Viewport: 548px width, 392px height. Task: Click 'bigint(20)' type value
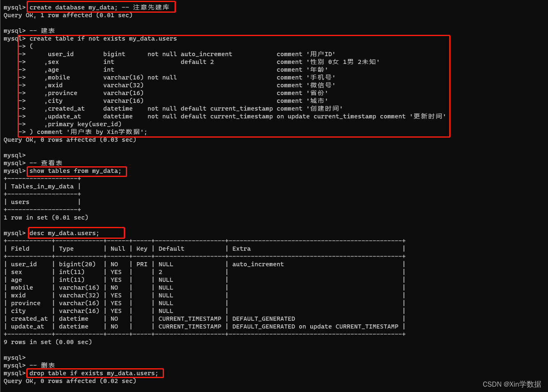pyautogui.click(x=77, y=264)
